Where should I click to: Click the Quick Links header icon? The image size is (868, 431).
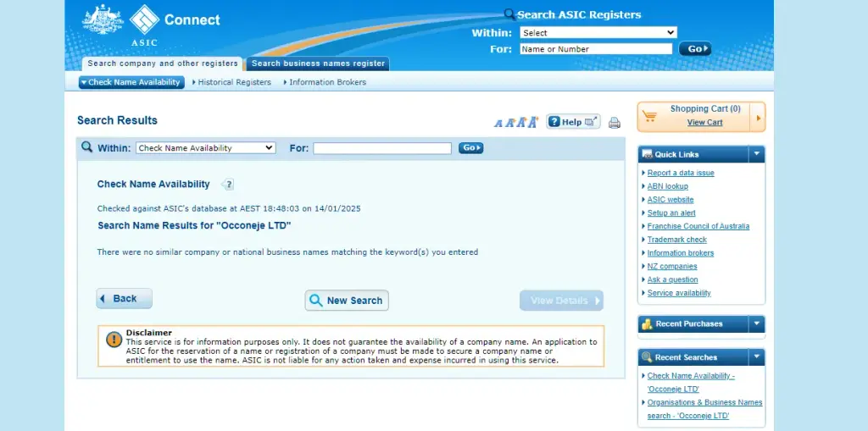647,154
